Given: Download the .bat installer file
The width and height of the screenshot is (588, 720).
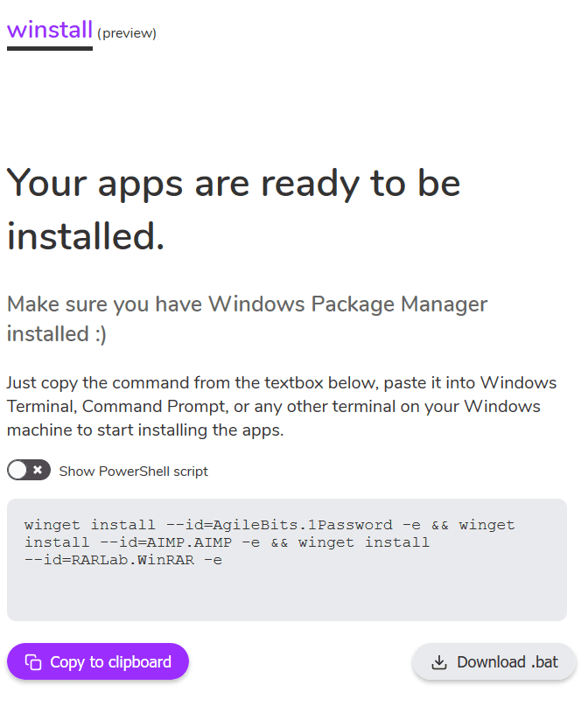Looking at the screenshot, I should (493, 662).
